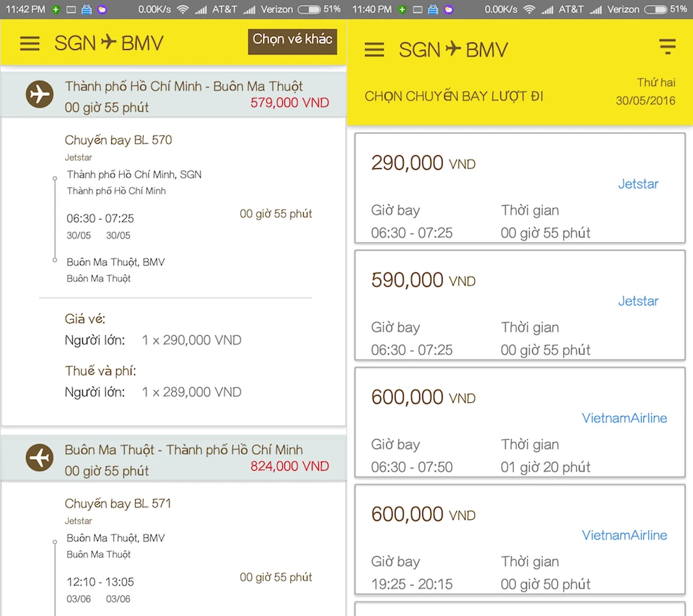
Task: Open hamburger menu on left booking screen
Action: click(30, 43)
